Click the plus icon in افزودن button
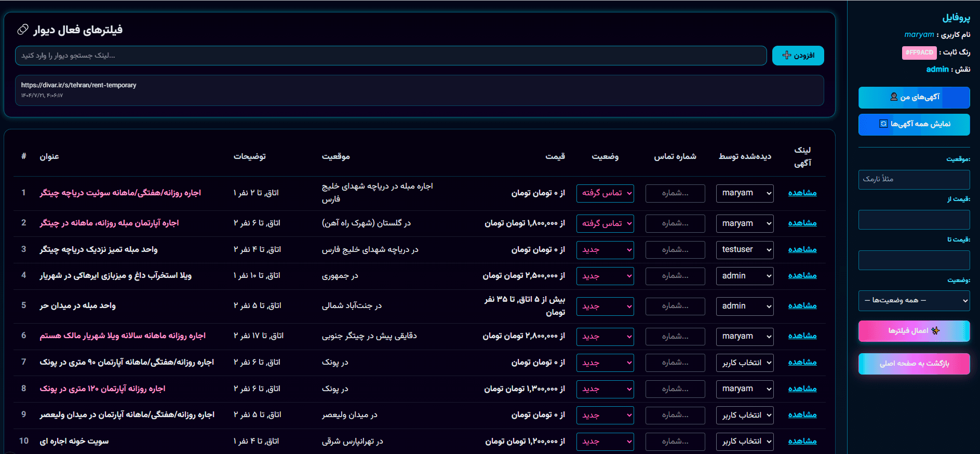The height and width of the screenshot is (454, 980). tap(786, 56)
